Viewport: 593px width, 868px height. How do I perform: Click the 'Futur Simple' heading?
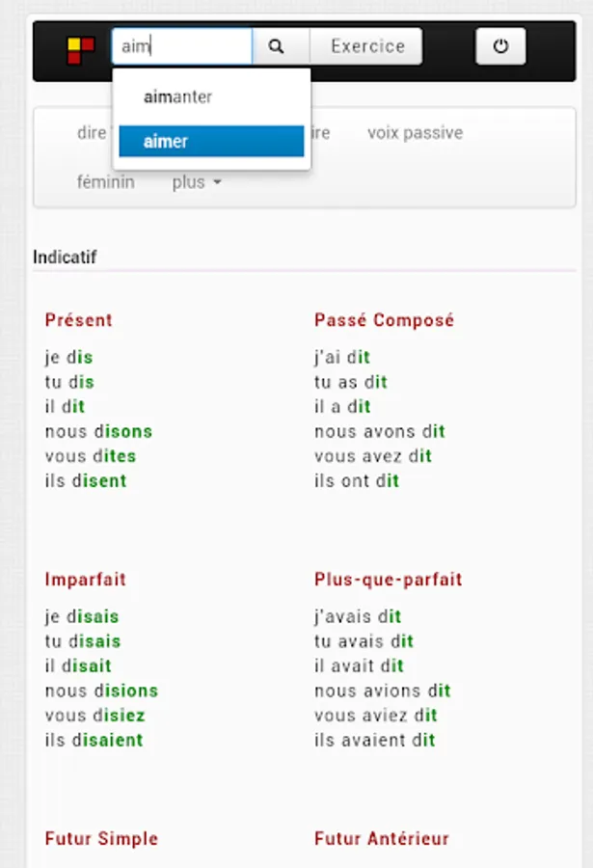(x=102, y=839)
